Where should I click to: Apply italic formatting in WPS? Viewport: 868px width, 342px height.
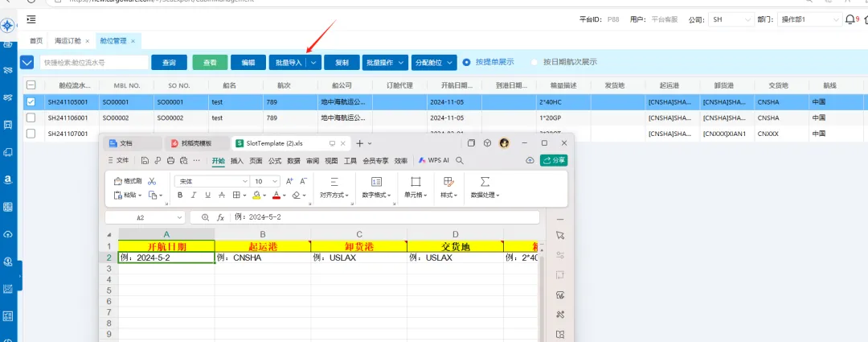pyautogui.click(x=194, y=195)
